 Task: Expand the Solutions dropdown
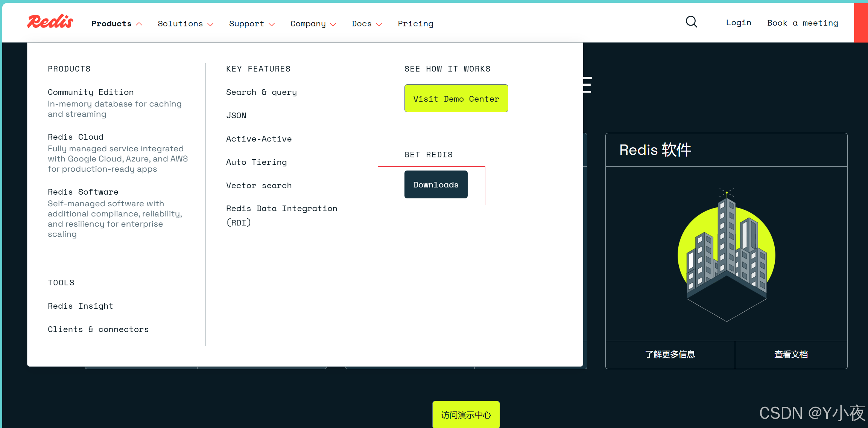coord(185,24)
